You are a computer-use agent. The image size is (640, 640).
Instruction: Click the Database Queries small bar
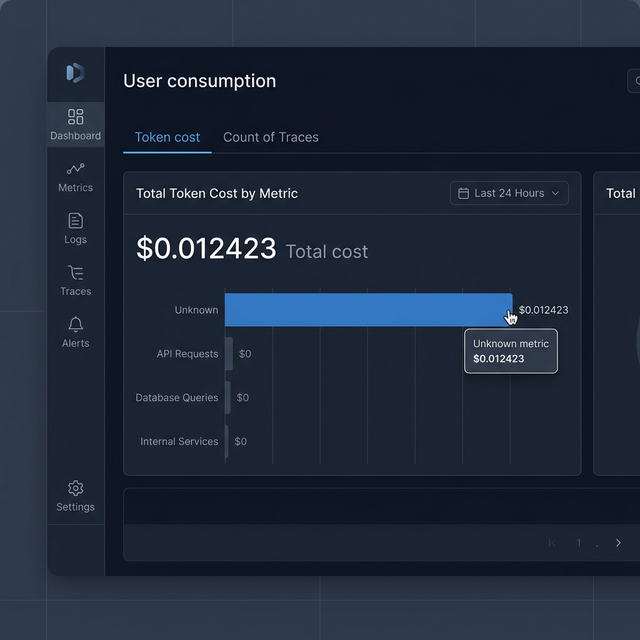(x=228, y=398)
